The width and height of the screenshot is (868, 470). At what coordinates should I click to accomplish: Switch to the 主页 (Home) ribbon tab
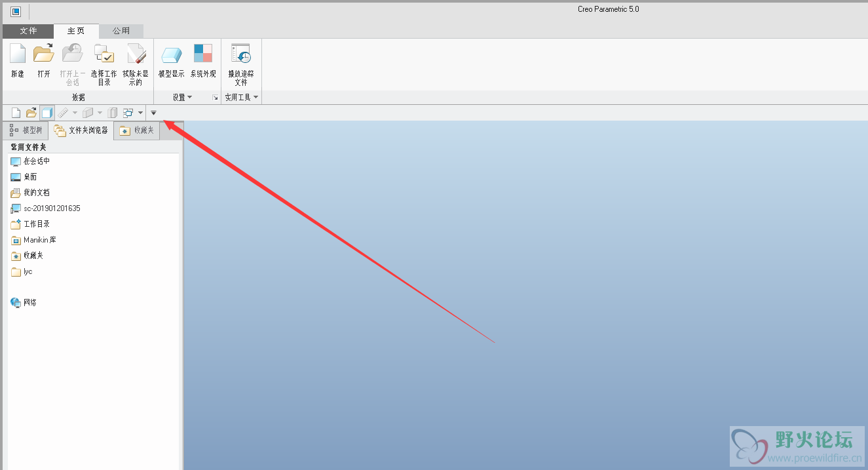point(76,31)
